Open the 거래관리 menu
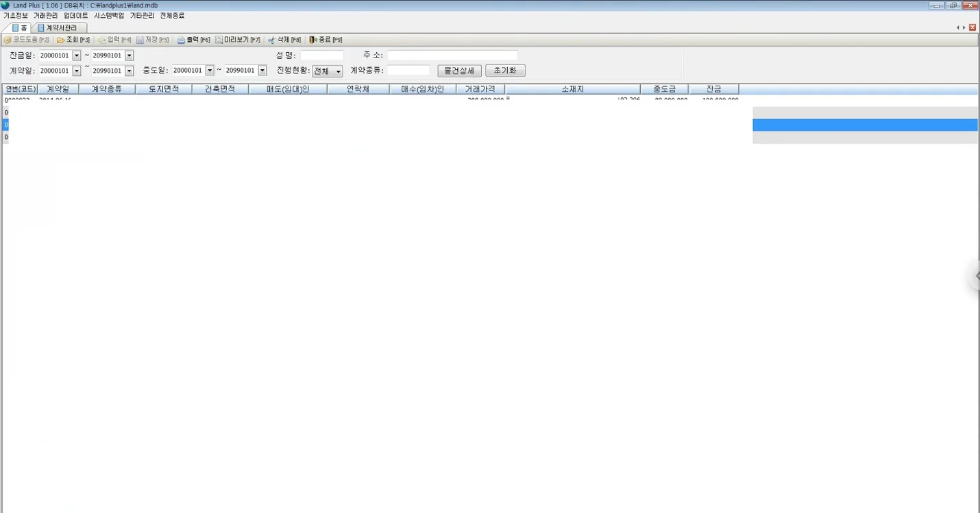This screenshot has width=980, height=513. pos(46,15)
